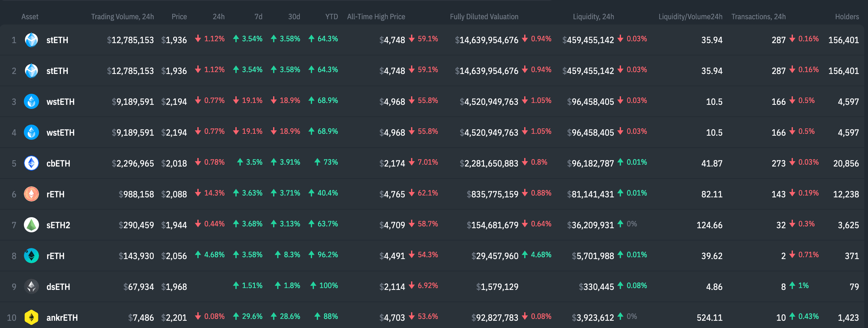
Task: Sort table by Price column header
Action: (x=179, y=17)
